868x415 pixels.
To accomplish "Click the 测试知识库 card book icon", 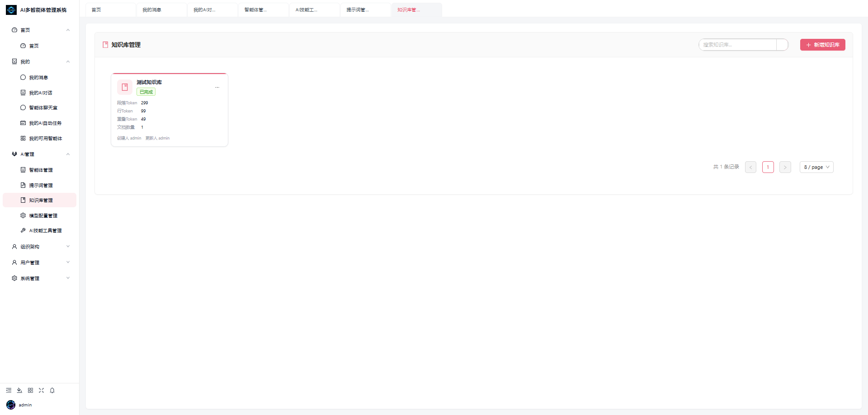I will tap(125, 87).
